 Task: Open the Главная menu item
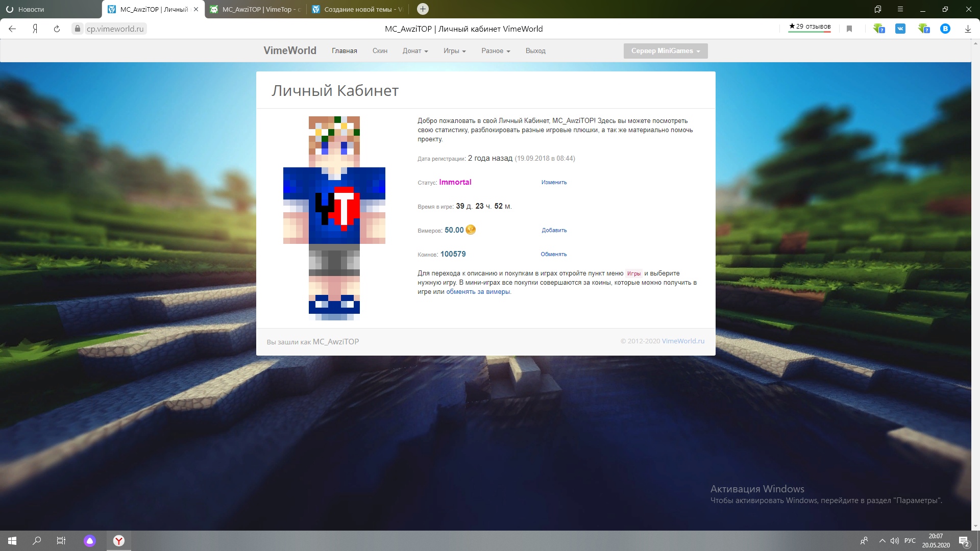tap(345, 51)
